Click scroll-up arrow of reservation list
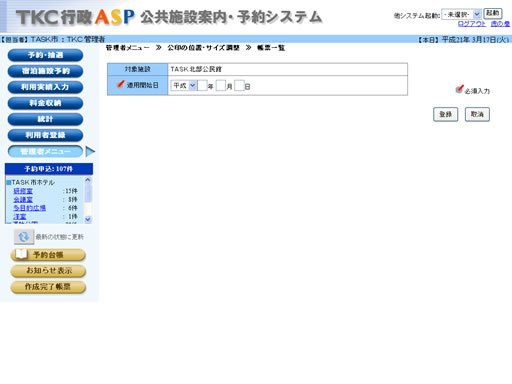512x384 pixels. (88, 180)
